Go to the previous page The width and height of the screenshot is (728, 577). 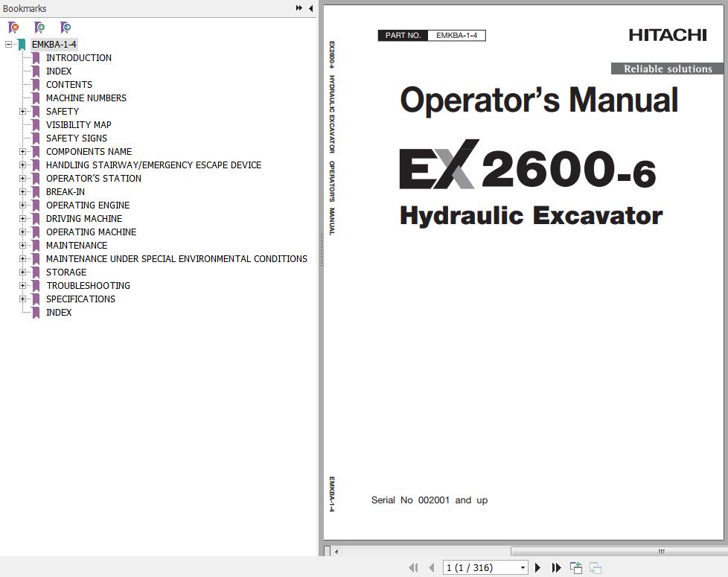pos(432,568)
